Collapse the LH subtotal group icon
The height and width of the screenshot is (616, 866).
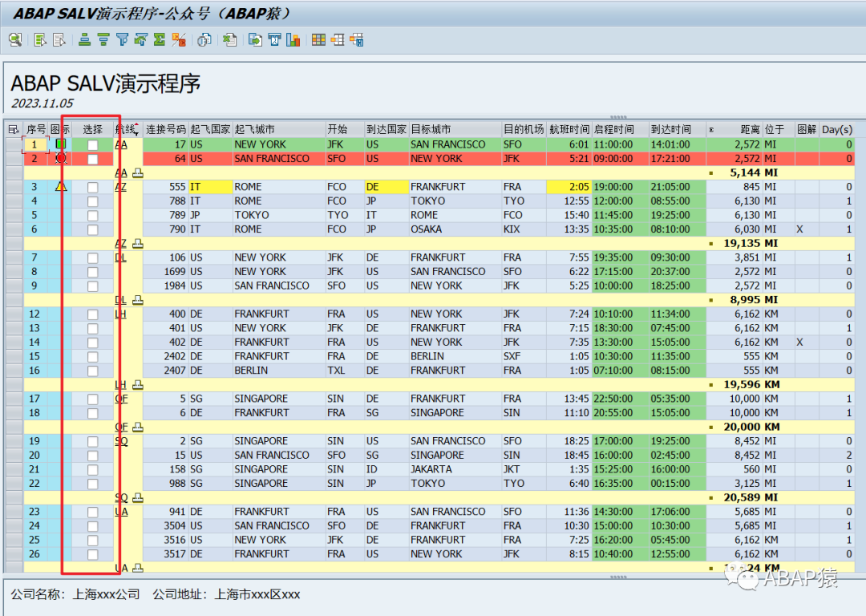click(x=138, y=385)
